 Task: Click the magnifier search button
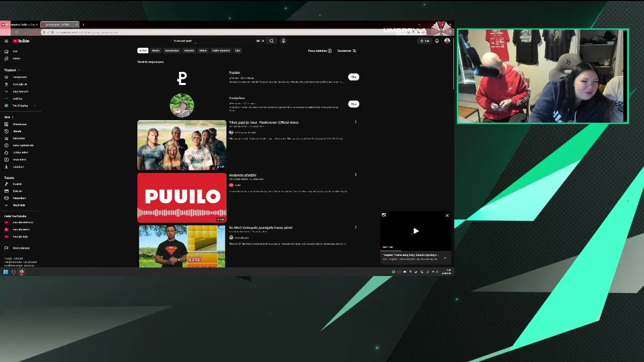[x=271, y=41]
